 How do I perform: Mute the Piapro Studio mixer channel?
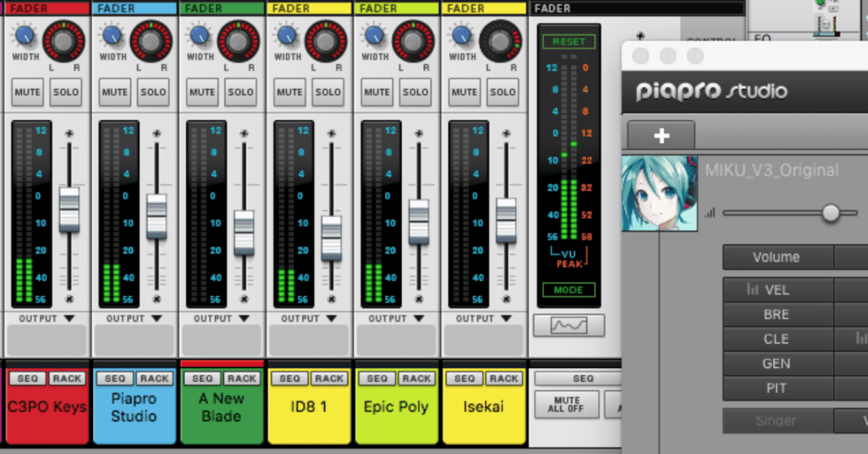point(115,92)
